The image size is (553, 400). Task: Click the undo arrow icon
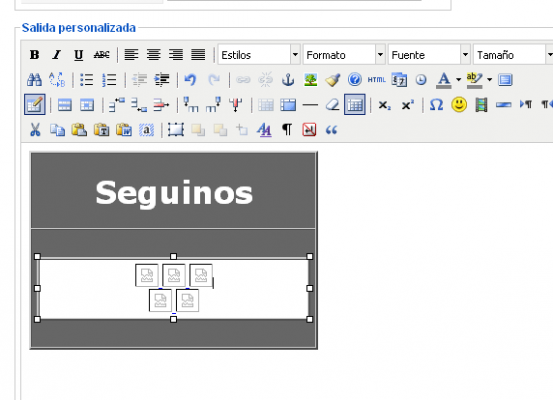190,80
